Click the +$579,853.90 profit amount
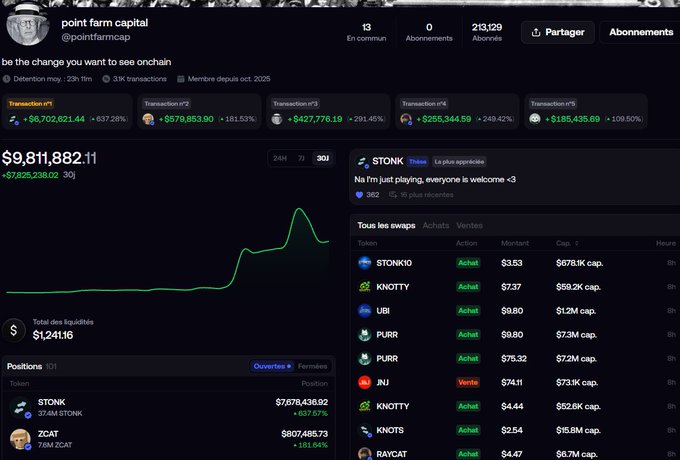Image resolution: width=680 pixels, height=460 pixels. 186,119
